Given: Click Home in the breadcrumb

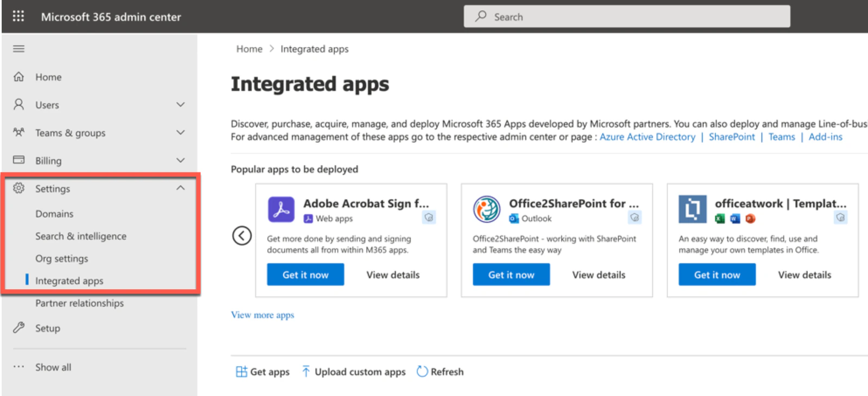Looking at the screenshot, I should [x=249, y=49].
